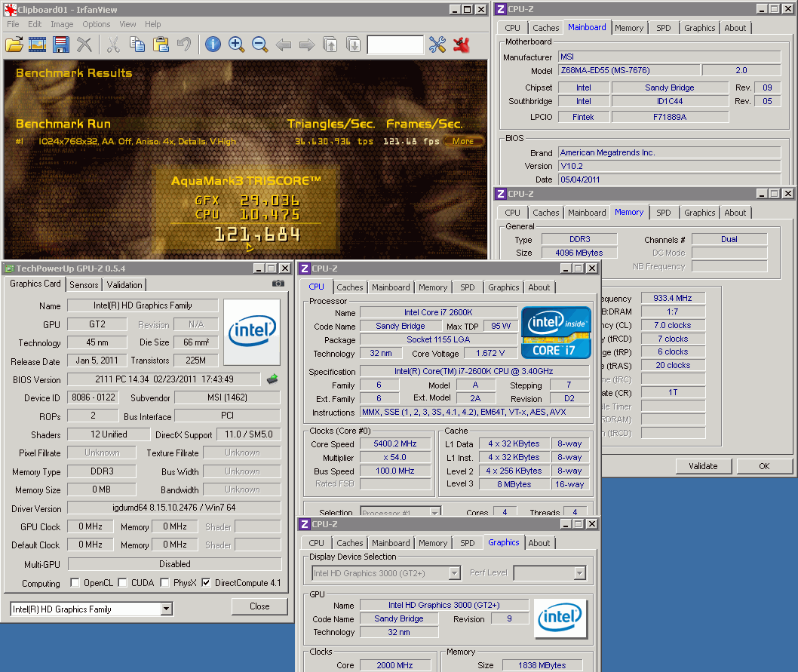Click the Zoom Out magnifier icon
Image resolution: width=798 pixels, height=672 pixels.
(x=260, y=44)
